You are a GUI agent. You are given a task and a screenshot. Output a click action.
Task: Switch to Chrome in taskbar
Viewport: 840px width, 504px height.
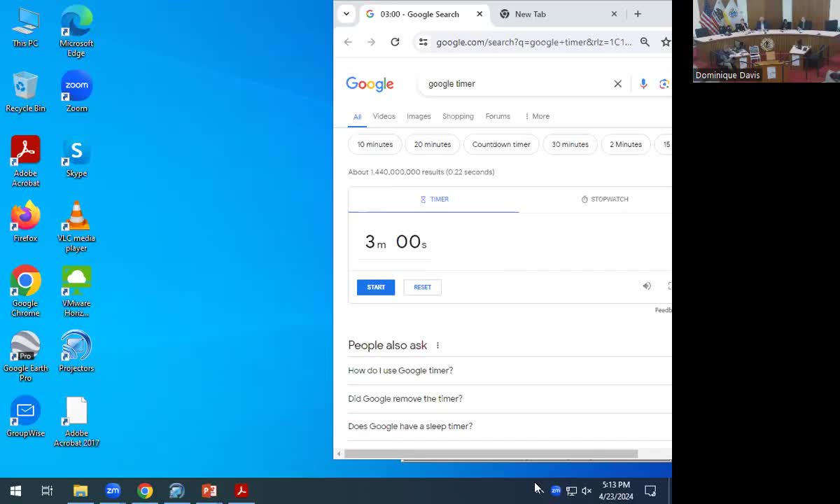pyautogui.click(x=145, y=491)
